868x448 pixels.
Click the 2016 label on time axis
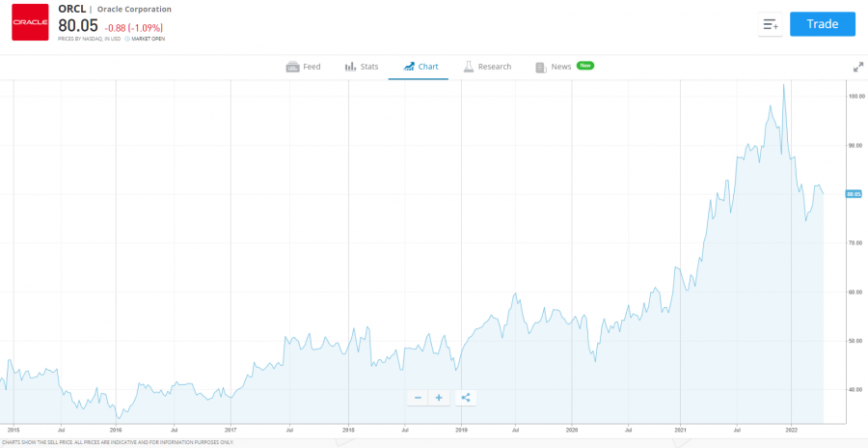click(116, 429)
